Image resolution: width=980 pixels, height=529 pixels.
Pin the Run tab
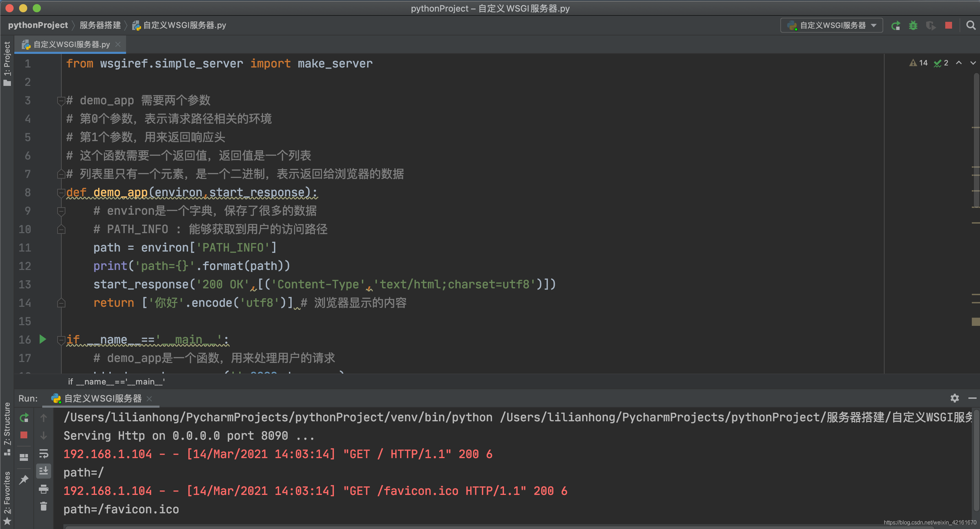tap(24, 479)
